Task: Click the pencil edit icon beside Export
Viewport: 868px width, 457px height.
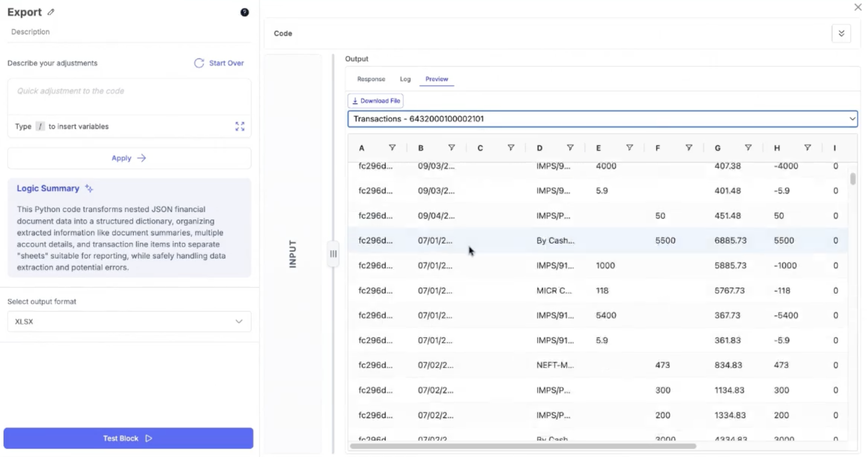Action: pos(51,12)
